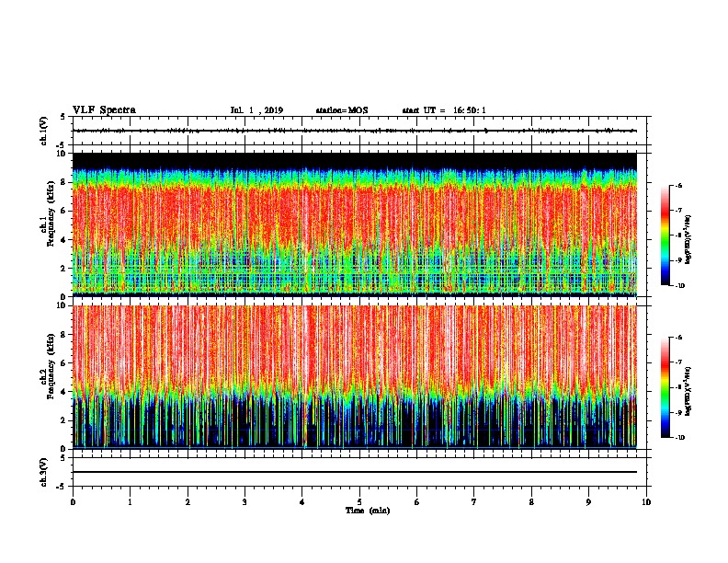Click the "8" kHz tick of the ch.2 panel
The height and width of the screenshot is (563, 728).
pyautogui.click(x=63, y=335)
